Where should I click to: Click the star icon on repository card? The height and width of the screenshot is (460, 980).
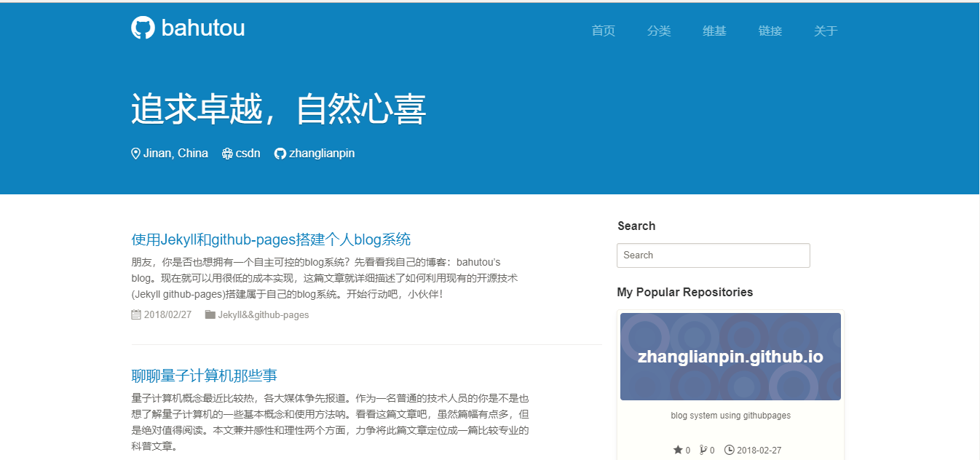click(678, 450)
